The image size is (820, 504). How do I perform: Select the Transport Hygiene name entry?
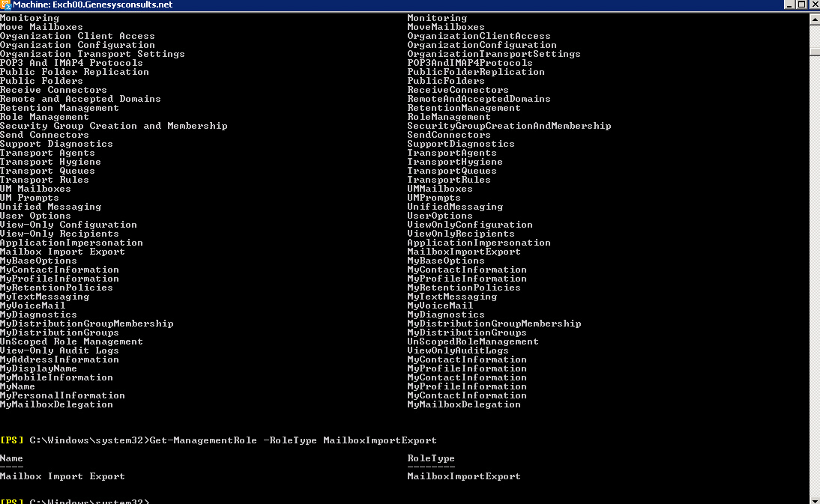pyautogui.click(x=50, y=162)
